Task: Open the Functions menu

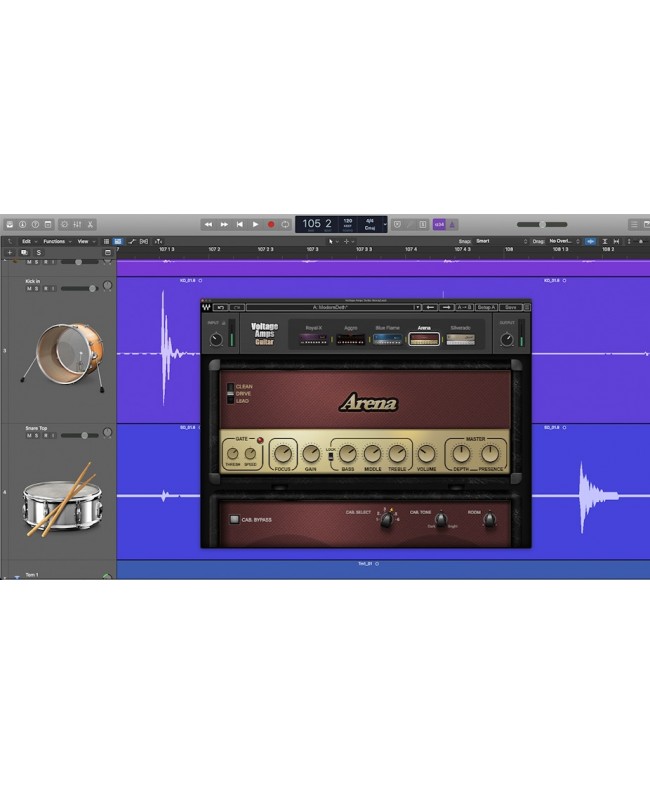Action: pos(57,242)
